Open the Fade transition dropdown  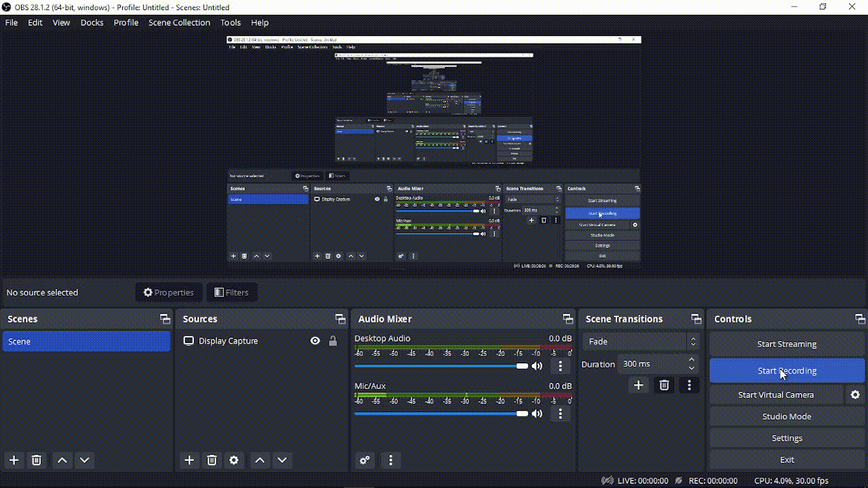[641, 342]
